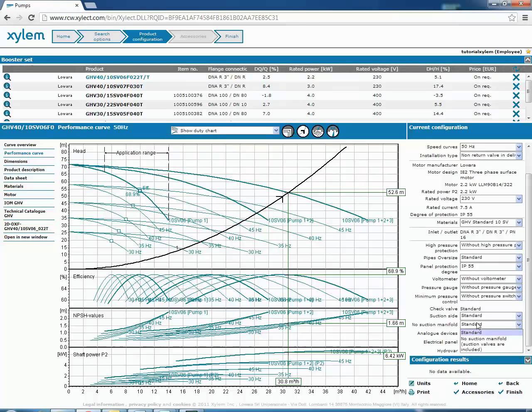Open the 2D-DXF-GHV40/10SV06_022T link
This screenshot has height=412, width=532.
tap(26, 226)
